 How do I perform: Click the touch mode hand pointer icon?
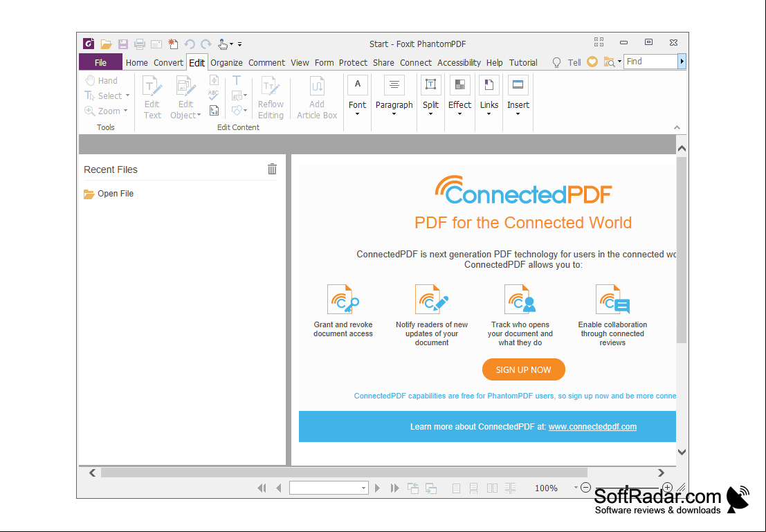click(223, 44)
